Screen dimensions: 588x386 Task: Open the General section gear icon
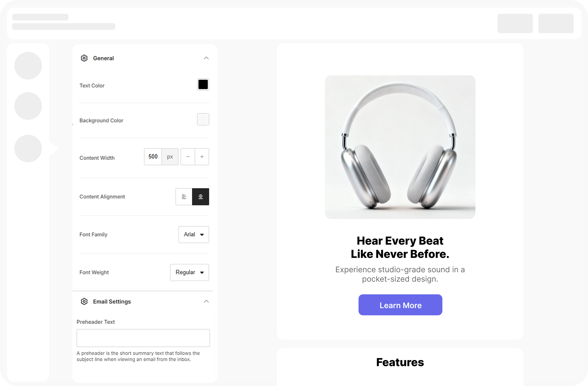(84, 58)
